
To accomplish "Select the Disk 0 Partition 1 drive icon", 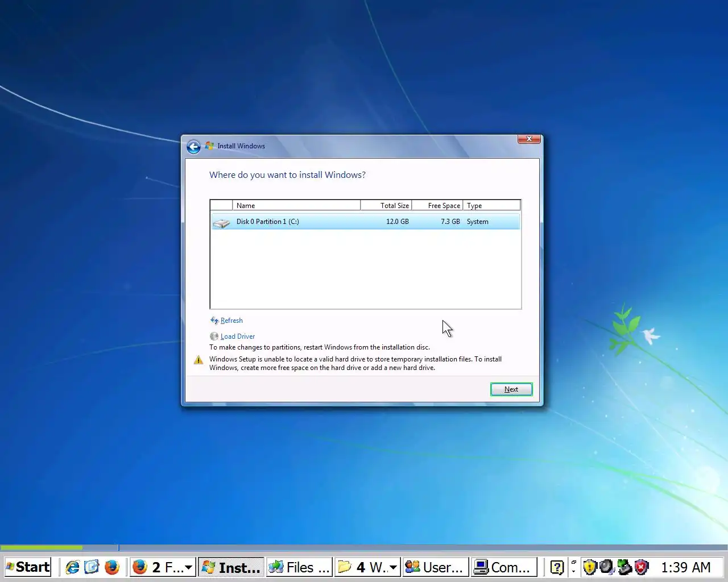I will point(221,222).
